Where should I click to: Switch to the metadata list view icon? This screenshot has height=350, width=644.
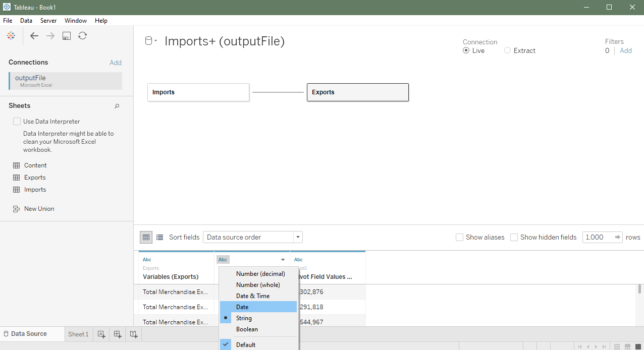click(x=160, y=237)
